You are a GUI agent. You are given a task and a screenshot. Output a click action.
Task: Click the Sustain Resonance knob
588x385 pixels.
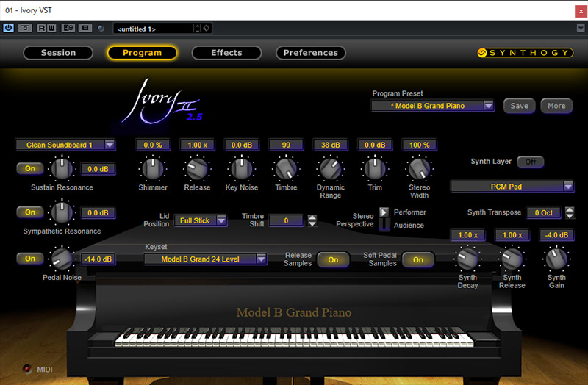pyautogui.click(x=62, y=169)
